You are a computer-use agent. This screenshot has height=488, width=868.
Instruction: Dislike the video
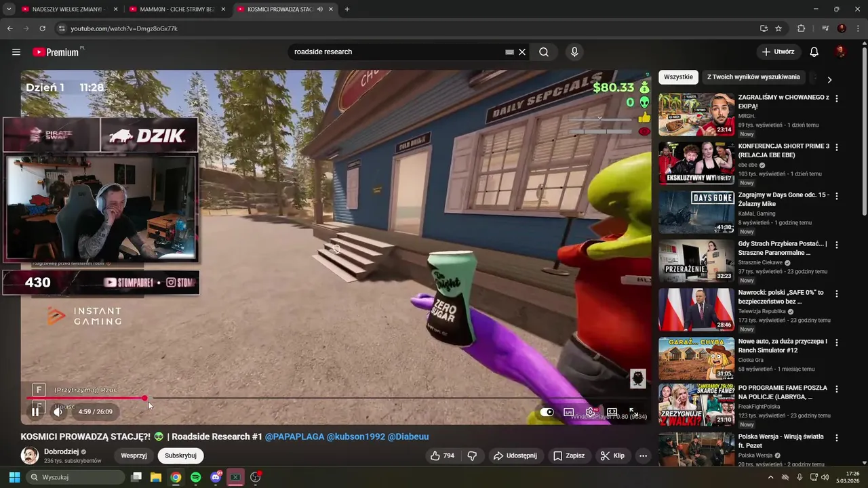[473, 456]
